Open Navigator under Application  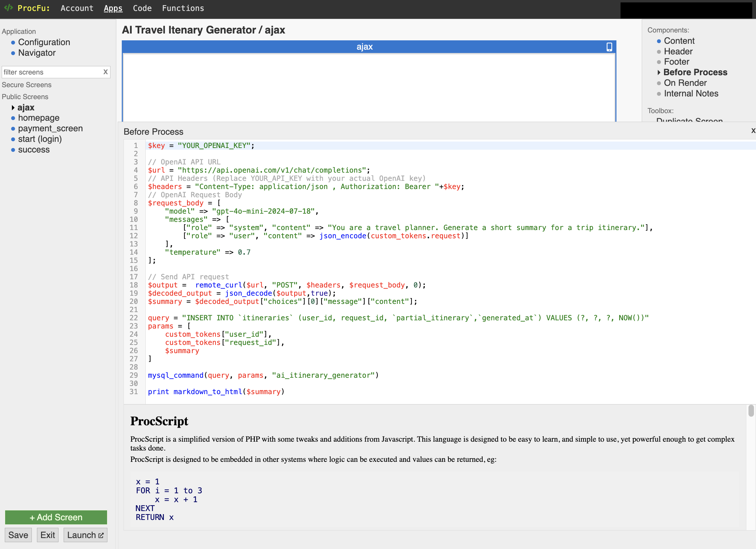[37, 53]
